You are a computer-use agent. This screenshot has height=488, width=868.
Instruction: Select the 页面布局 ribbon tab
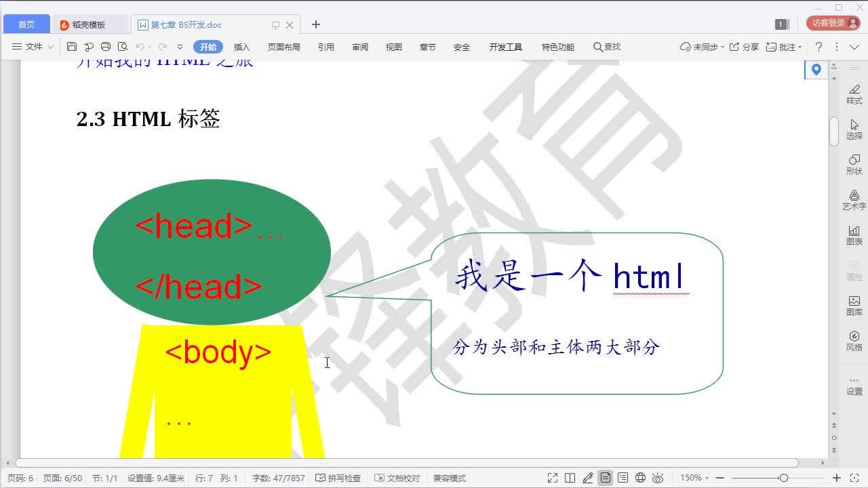point(283,47)
